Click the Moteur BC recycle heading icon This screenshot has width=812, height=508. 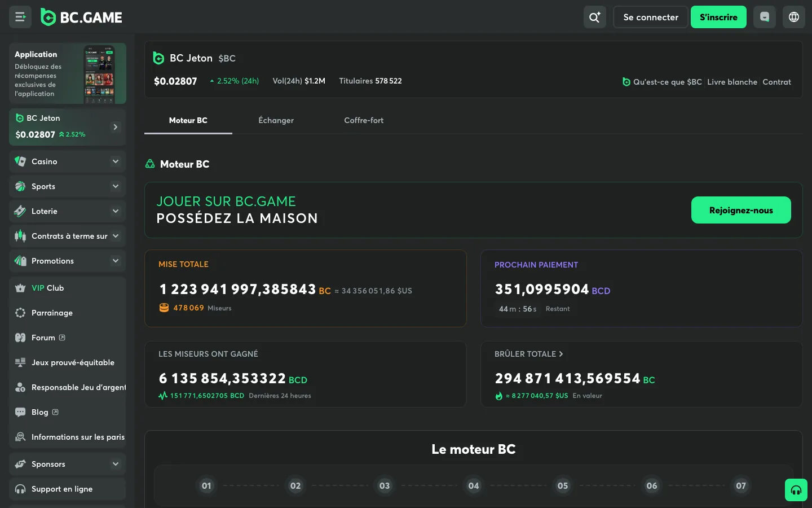tap(150, 164)
